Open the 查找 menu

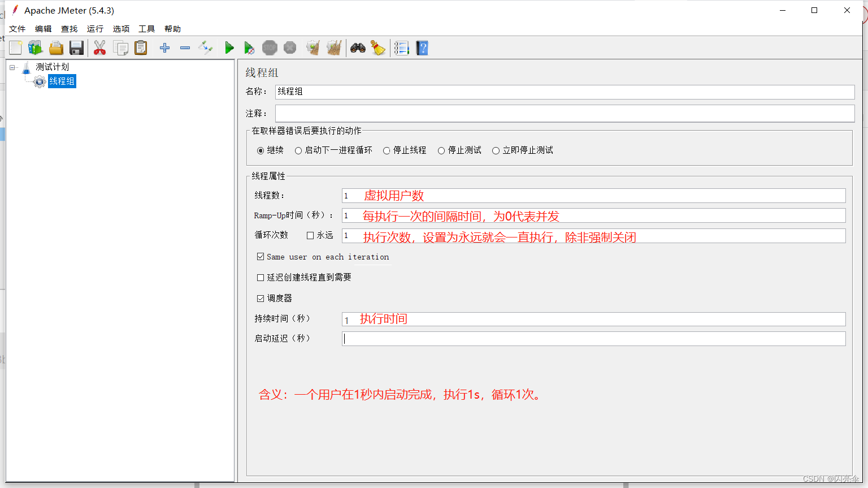point(70,29)
